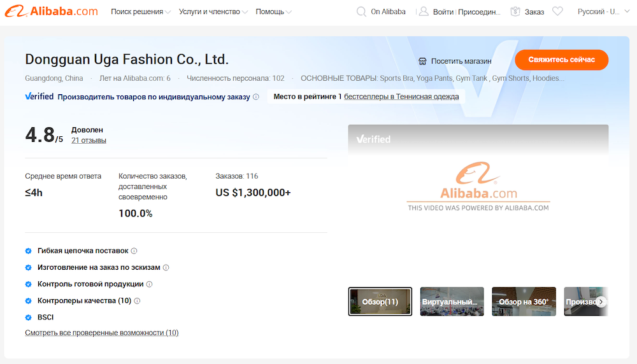
Task: Click the orders clipboard icon
Action: pos(515,11)
